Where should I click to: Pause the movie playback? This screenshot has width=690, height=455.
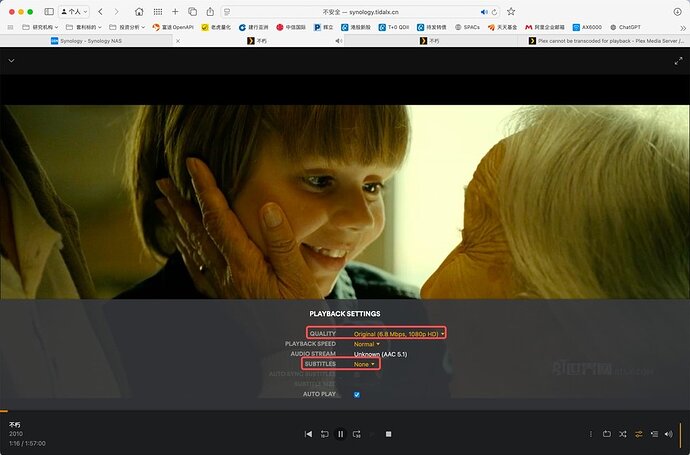[x=341, y=434]
